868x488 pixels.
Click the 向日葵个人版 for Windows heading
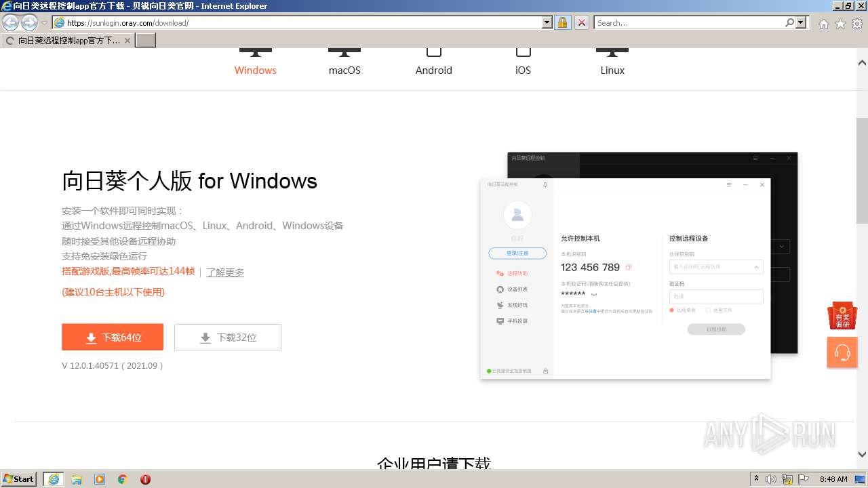click(x=190, y=181)
